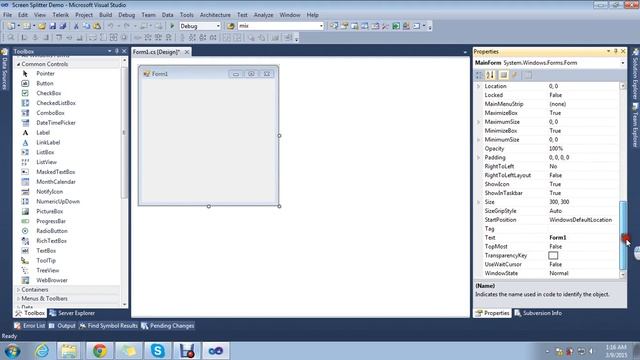Open the Architecture menu

215,15
